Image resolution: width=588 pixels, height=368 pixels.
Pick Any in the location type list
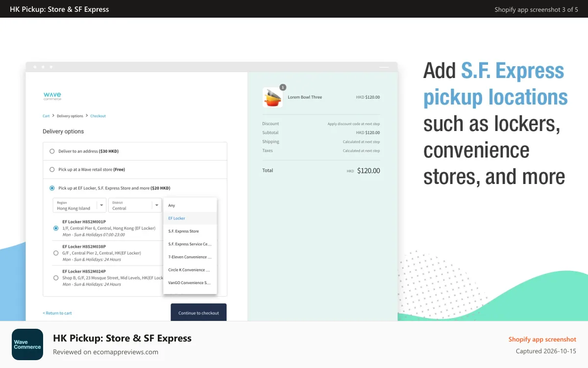[x=190, y=205]
